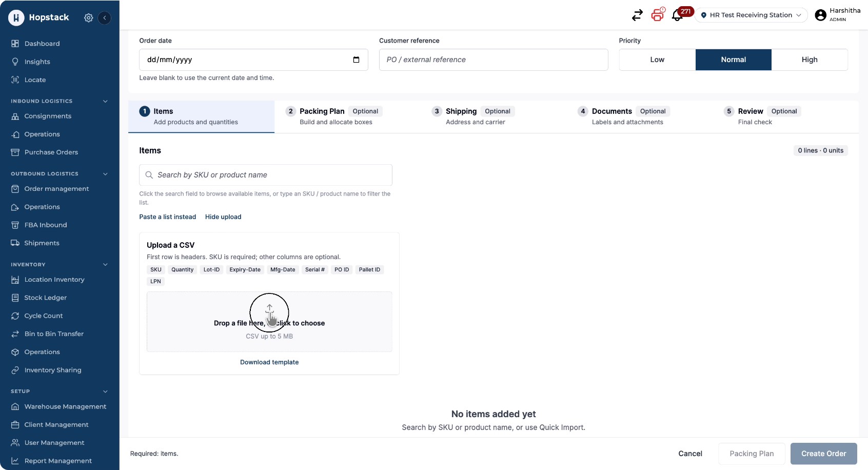Image resolution: width=868 pixels, height=470 pixels.
Task: Collapse the Setup section
Action: (105, 391)
